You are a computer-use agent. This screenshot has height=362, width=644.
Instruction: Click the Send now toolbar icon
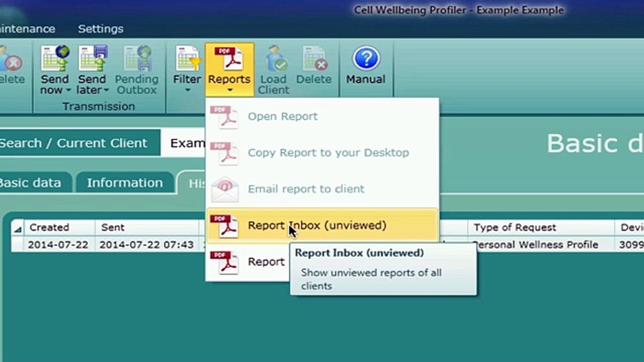(x=55, y=59)
